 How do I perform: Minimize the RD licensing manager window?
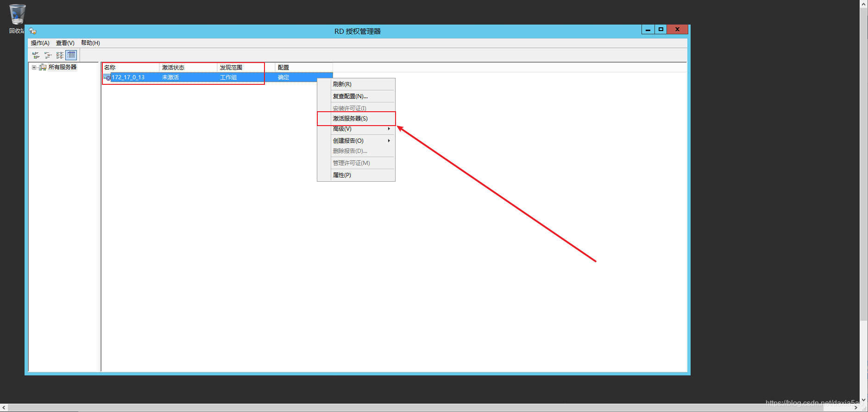pos(648,30)
